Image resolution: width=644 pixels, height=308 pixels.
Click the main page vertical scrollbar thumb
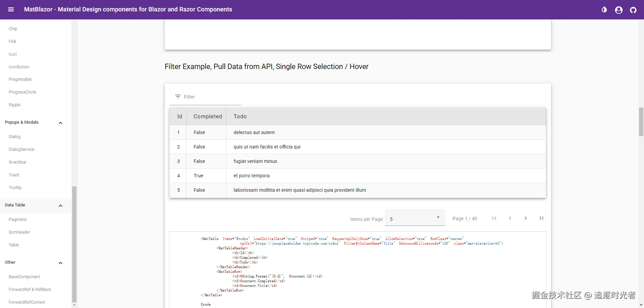(x=641, y=122)
